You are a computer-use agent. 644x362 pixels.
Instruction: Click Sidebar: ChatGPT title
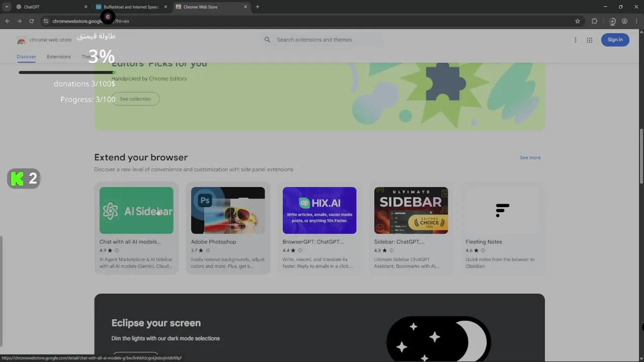(399, 242)
